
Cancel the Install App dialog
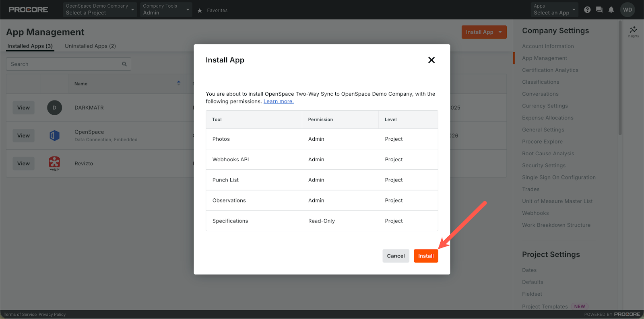tap(396, 256)
